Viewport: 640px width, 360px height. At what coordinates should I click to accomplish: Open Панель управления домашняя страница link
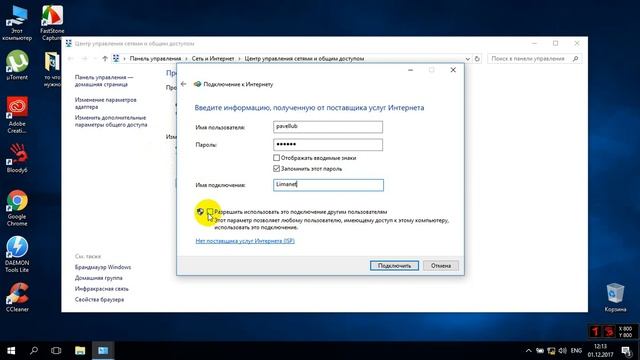coord(104,81)
